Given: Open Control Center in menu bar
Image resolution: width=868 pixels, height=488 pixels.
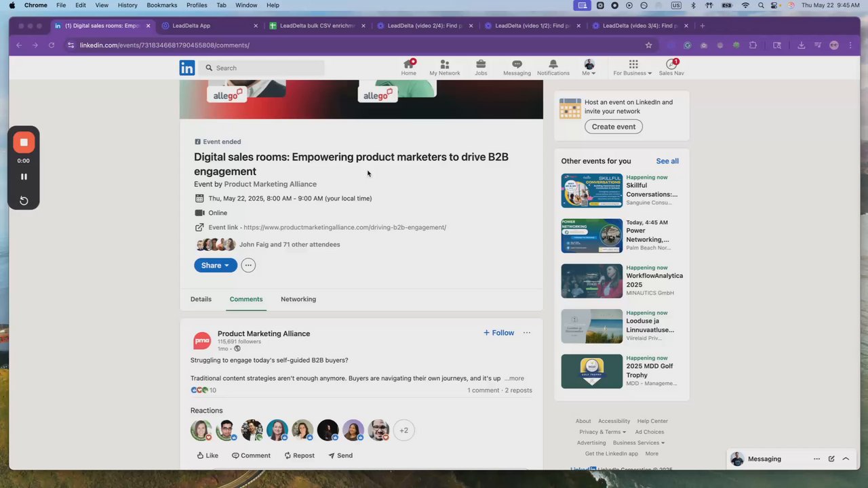Looking at the screenshot, I should click(x=775, y=5).
